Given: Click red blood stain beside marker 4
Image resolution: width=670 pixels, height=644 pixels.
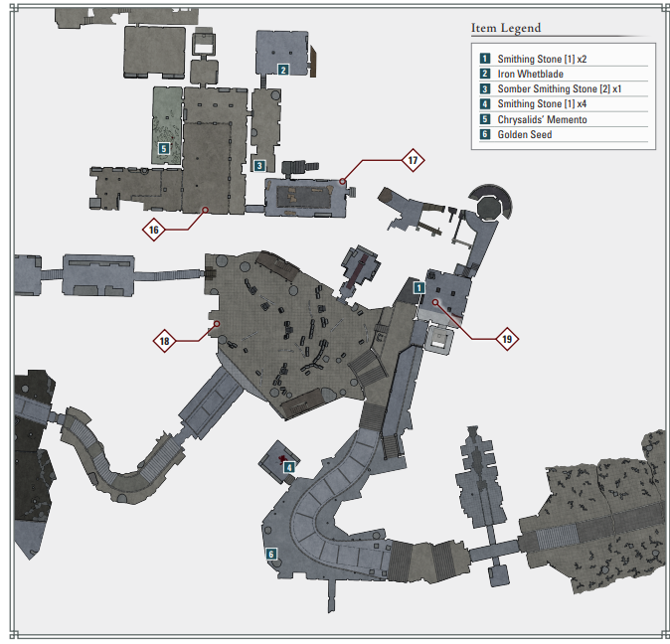Looking at the screenshot, I should coord(282,459).
